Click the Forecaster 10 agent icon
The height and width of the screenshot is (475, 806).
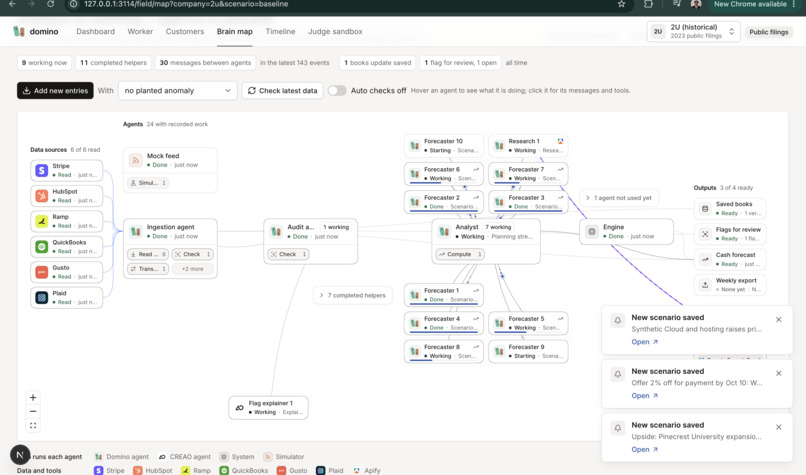(x=414, y=145)
